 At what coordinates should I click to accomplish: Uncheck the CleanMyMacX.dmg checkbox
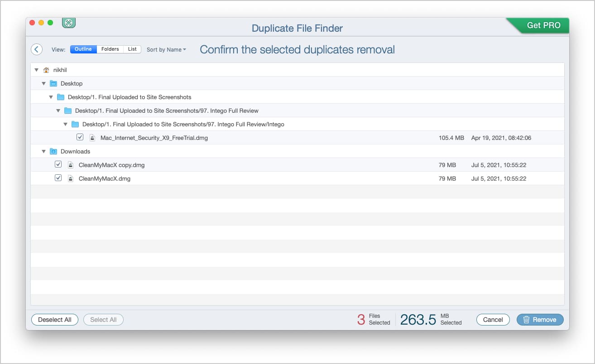pos(58,178)
